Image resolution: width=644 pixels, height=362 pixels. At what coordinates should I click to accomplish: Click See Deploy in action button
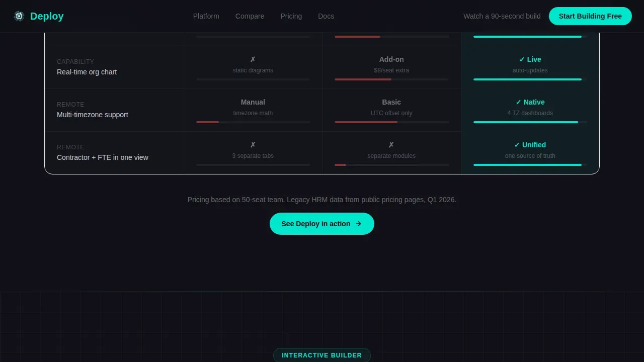[x=322, y=224]
